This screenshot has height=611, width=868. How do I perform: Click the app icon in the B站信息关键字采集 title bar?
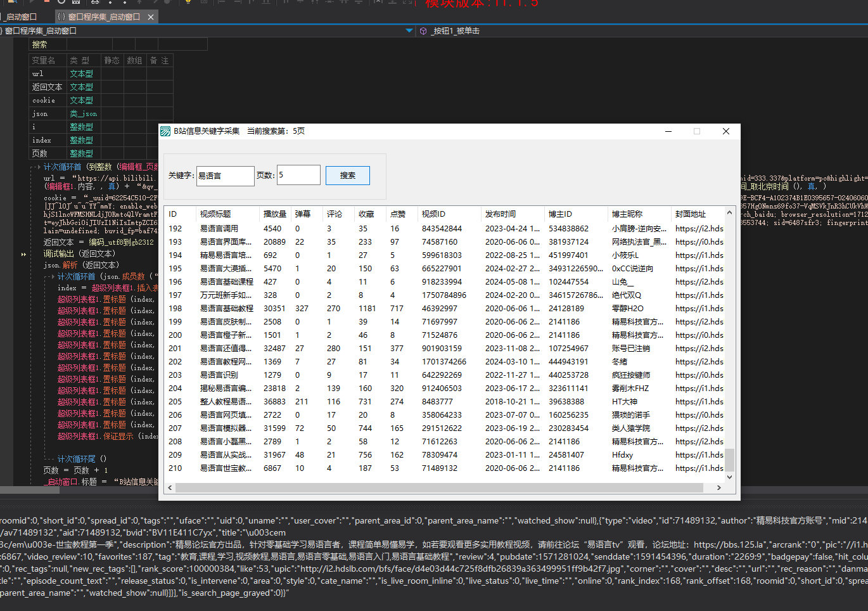(165, 131)
